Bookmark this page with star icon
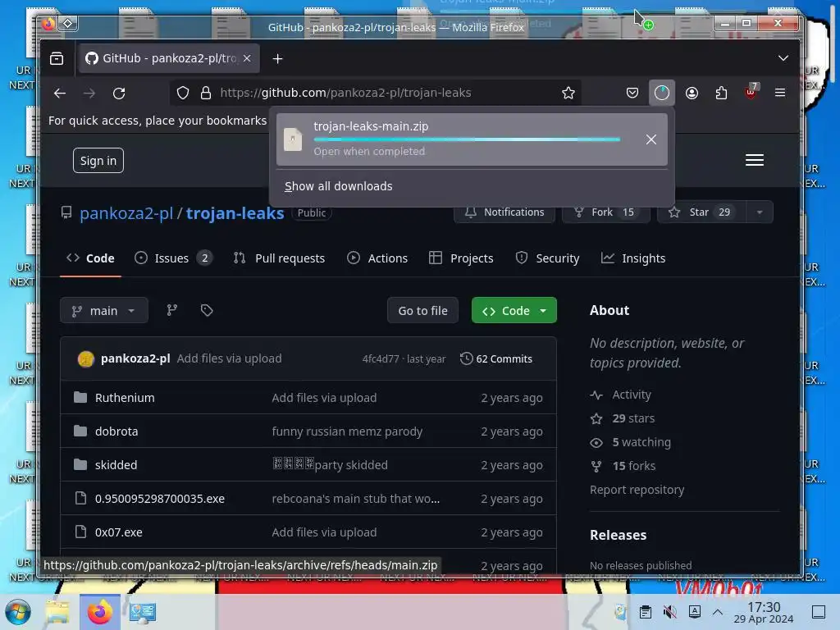The image size is (840, 630). point(568,93)
